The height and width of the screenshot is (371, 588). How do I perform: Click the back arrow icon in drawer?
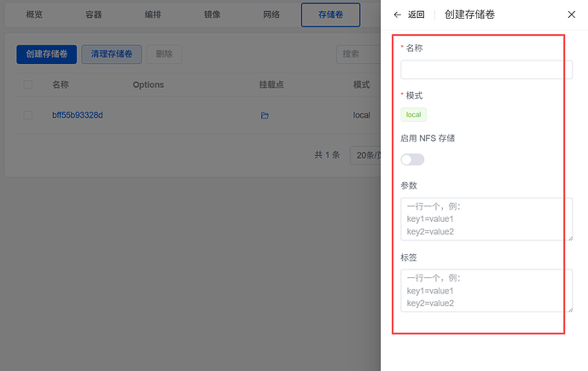tap(398, 14)
